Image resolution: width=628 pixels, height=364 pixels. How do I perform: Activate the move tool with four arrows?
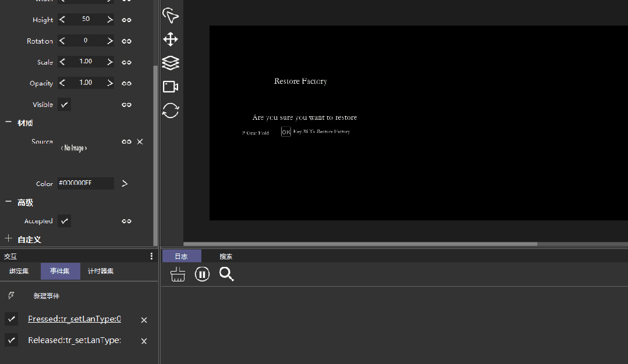171,39
